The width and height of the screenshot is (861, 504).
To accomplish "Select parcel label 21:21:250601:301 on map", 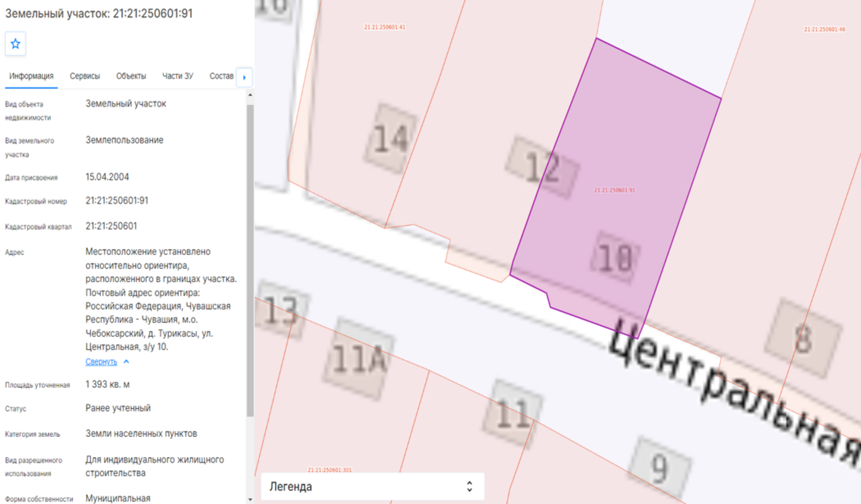I will 329,470.
